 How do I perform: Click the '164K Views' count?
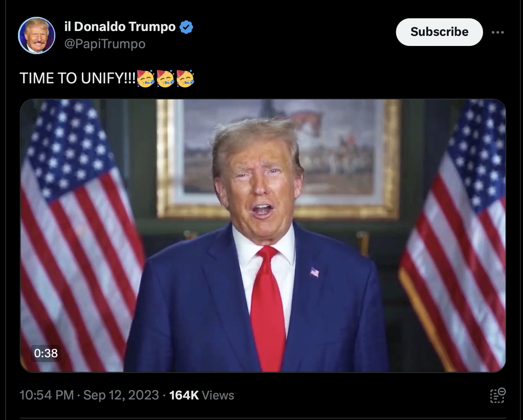coord(202,395)
